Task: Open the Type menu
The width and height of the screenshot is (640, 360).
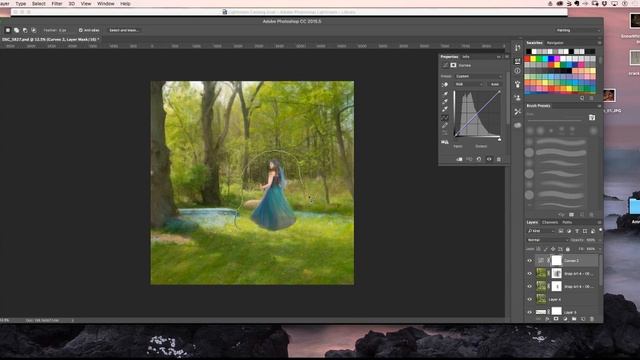Action: [x=20, y=4]
